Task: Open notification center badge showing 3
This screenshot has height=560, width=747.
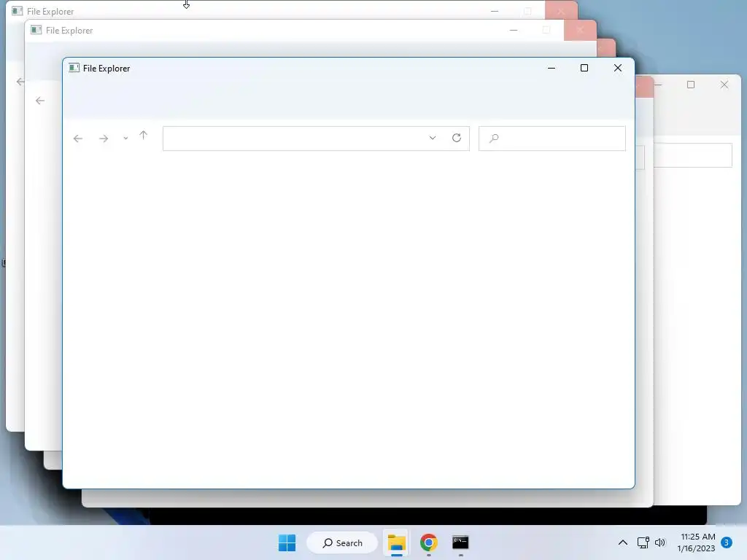Action: coord(727,542)
